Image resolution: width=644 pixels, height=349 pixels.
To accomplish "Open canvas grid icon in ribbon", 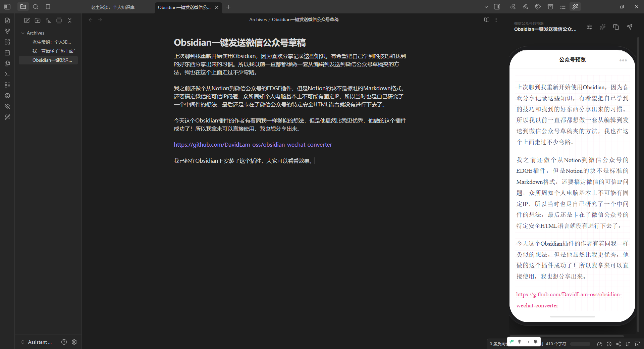I will click(7, 42).
